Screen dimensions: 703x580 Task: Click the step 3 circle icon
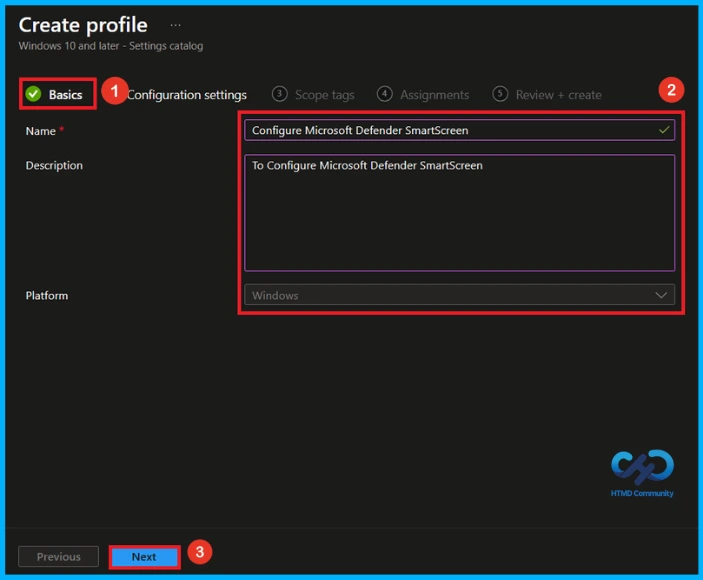pyautogui.click(x=279, y=94)
